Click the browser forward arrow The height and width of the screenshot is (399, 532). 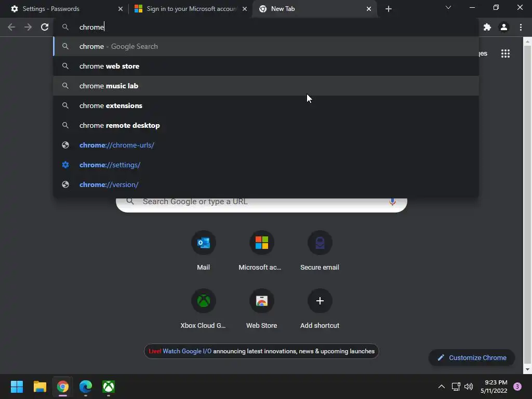point(28,27)
